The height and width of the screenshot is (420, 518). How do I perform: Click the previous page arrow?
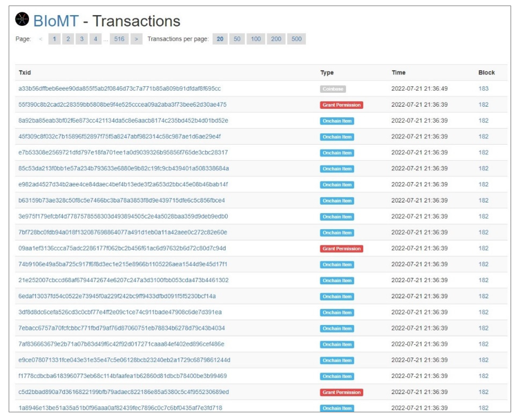coord(41,39)
